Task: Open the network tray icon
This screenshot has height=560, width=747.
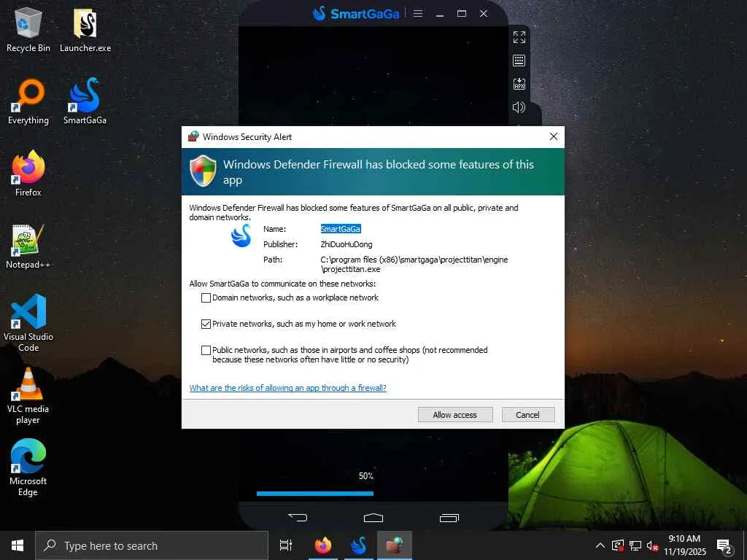Action: point(635,545)
